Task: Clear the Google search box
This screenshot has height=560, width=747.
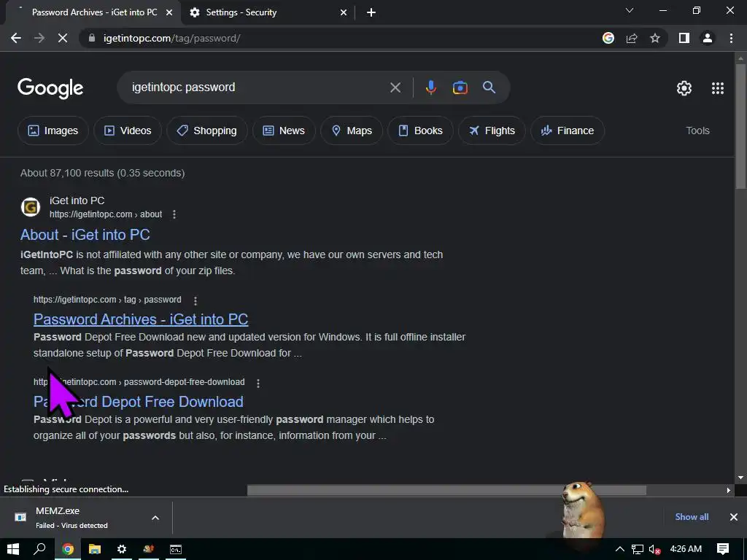Action: (395, 87)
